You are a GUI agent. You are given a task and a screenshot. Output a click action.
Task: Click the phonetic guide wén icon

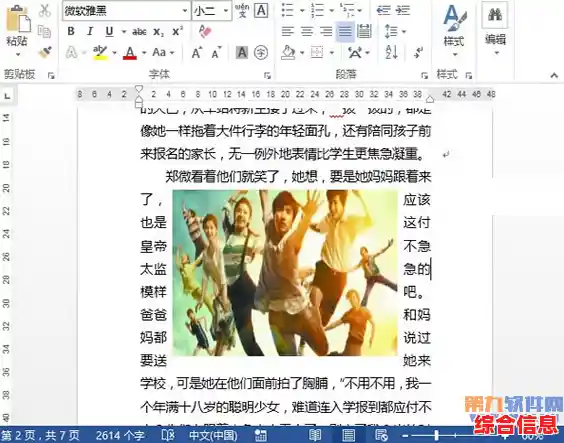coord(242,10)
